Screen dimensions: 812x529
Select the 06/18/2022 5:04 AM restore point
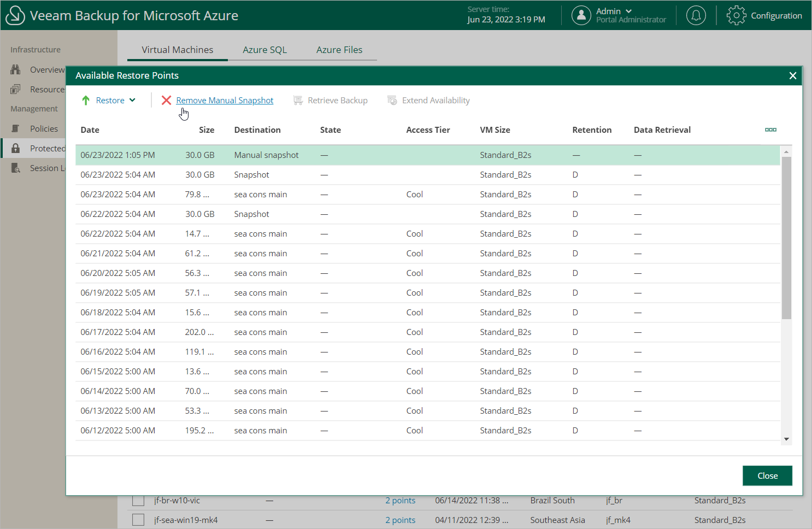(428, 313)
